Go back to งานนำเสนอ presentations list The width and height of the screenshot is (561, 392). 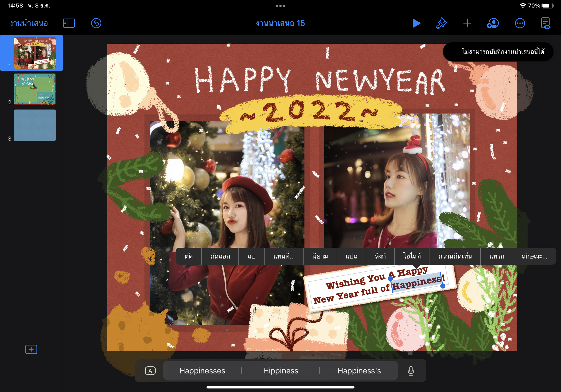point(29,23)
